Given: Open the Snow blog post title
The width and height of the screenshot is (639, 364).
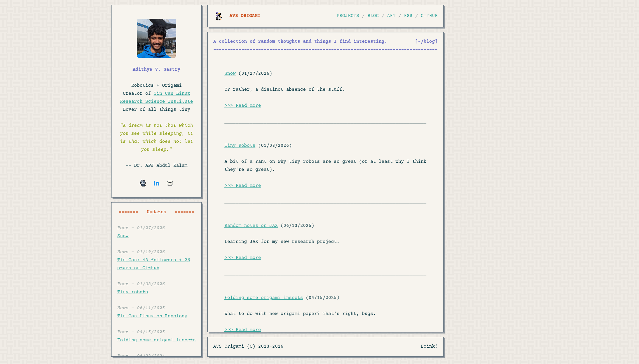Looking at the screenshot, I should [x=230, y=73].
